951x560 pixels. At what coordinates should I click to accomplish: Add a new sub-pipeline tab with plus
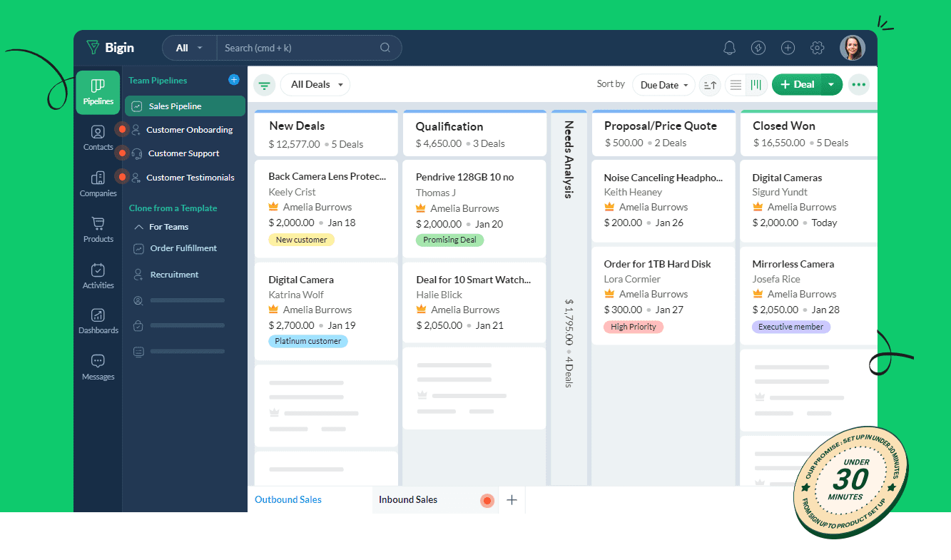[512, 500]
